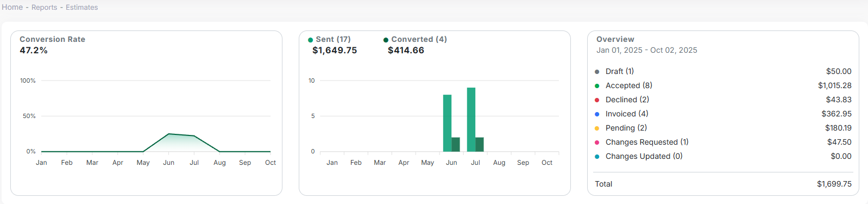The image size is (868, 204).
Task: Click the $1,649.75 sent amount
Action: click(335, 50)
